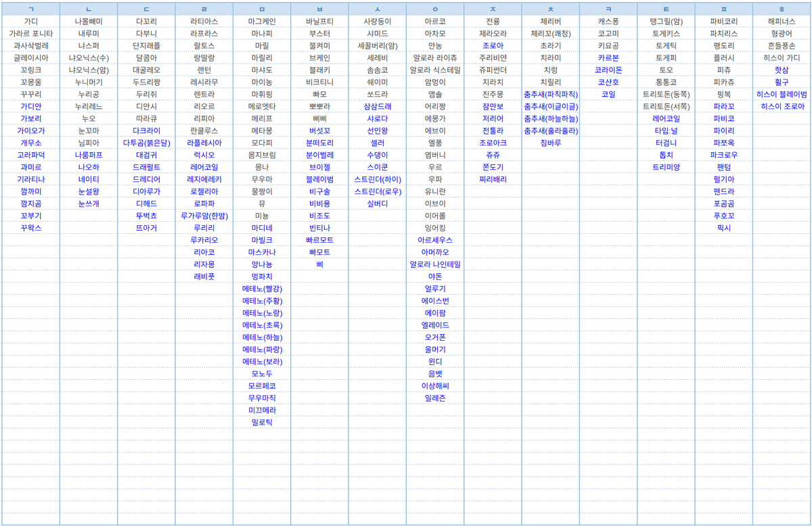Viewport: 812px width, 526px height.
Task: Open the 꼬부기 link
Action: [x=31, y=216]
